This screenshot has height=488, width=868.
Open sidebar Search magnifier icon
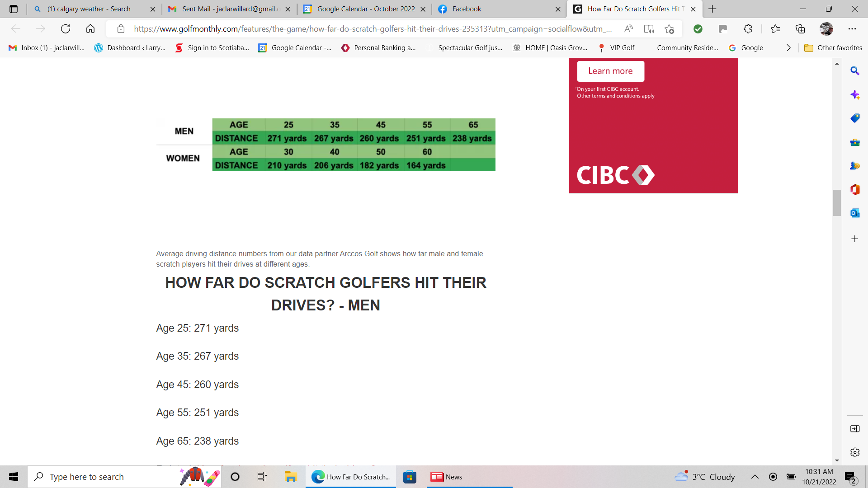pos(854,71)
